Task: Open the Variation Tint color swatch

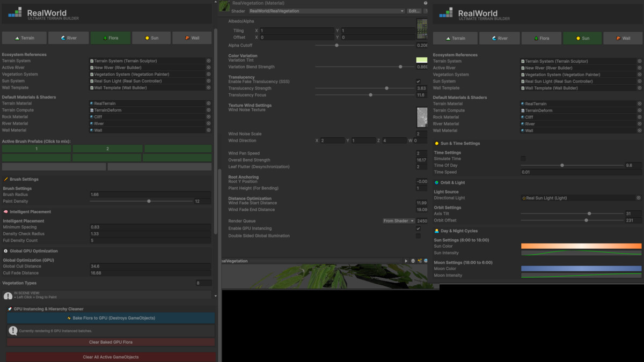Action: [422, 61]
